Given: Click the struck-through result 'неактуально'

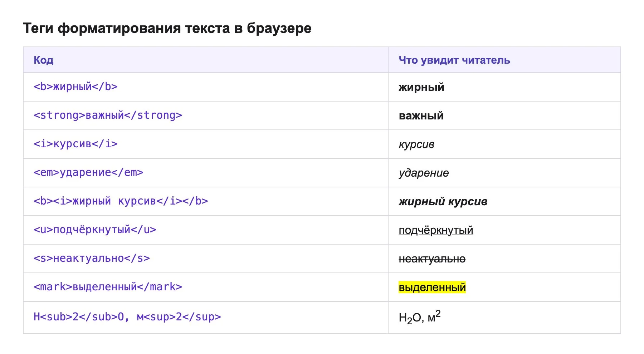Looking at the screenshot, I should point(432,259).
